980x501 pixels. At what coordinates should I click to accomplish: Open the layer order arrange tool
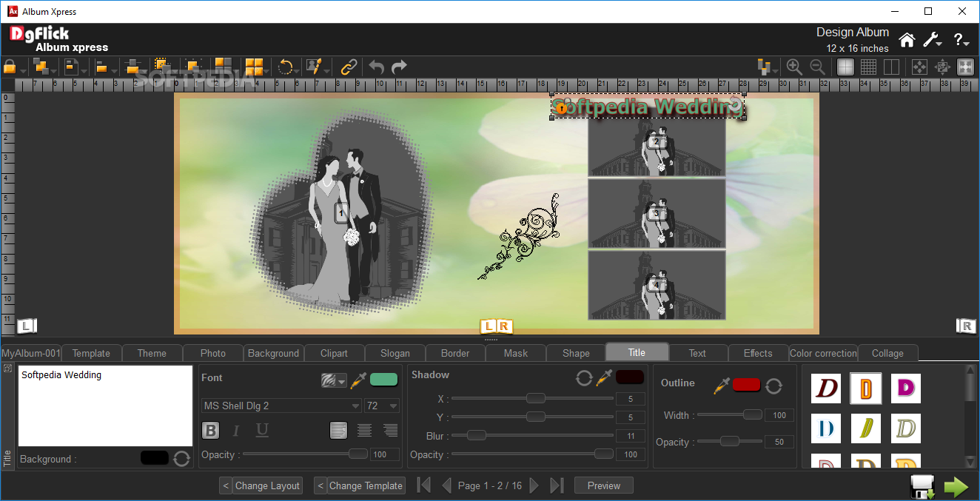pos(41,67)
